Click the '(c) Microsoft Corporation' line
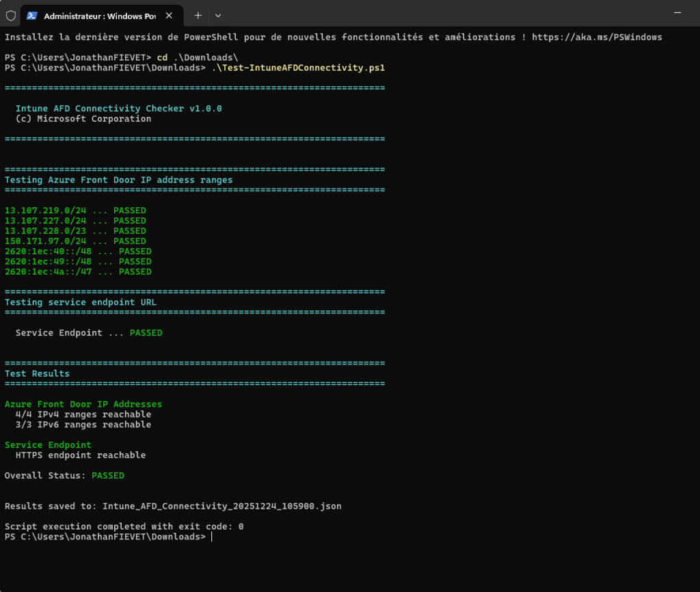The height and width of the screenshot is (592, 700). [x=83, y=119]
